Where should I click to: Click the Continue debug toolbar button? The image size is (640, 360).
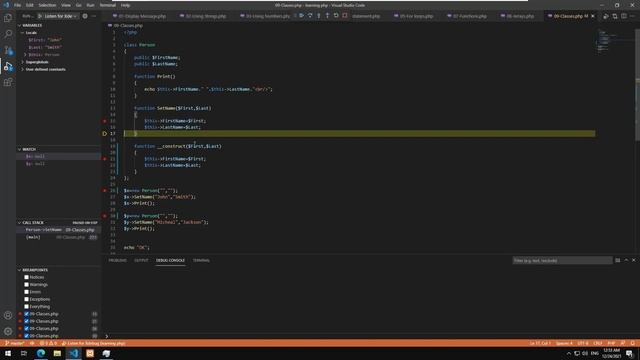[301, 16]
